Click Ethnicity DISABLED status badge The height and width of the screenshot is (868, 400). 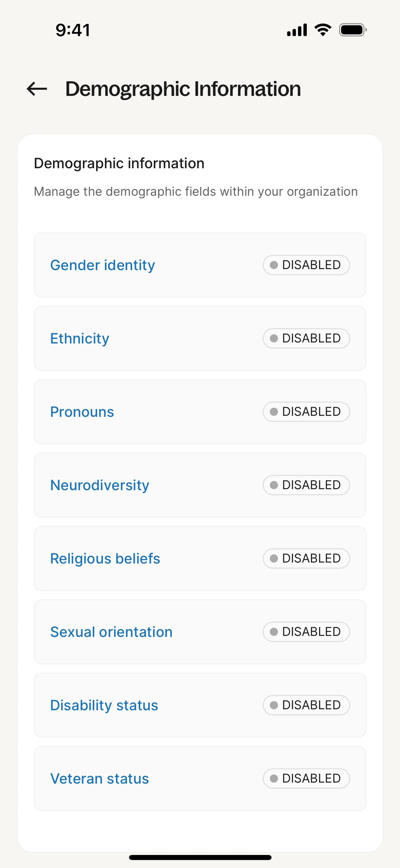tap(306, 338)
